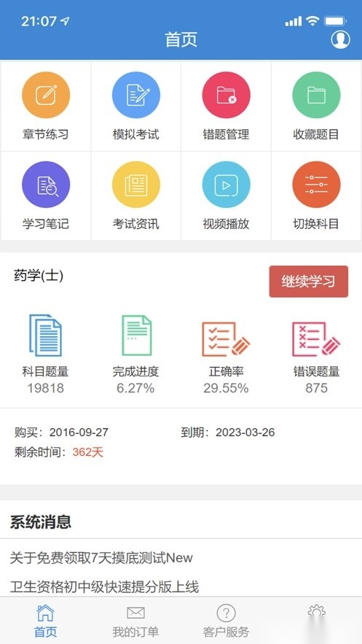The width and height of the screenshot is (362, 644).
Task: View 收藏题目 favorited questions
Action: 316,96
